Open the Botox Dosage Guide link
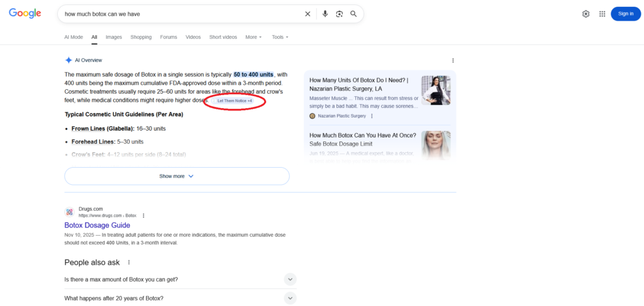Screen dimensions: 644x306 point(97,225)
